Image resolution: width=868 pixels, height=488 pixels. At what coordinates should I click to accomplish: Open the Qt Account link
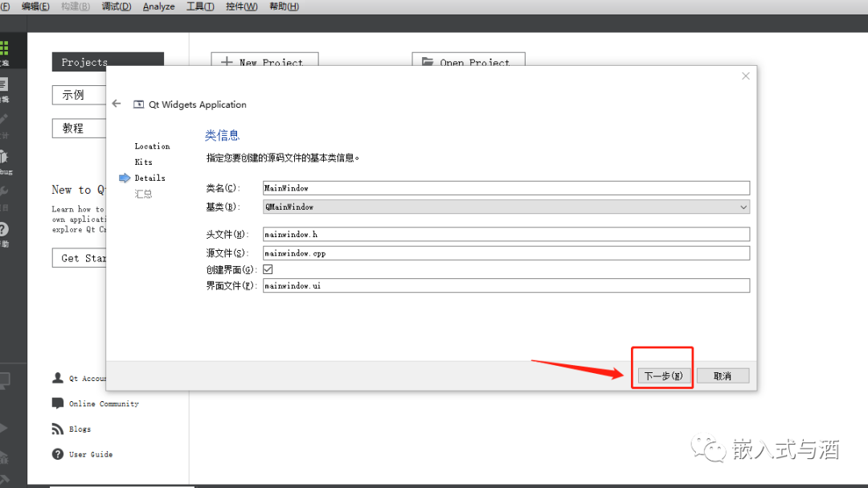tap(87, 379)
